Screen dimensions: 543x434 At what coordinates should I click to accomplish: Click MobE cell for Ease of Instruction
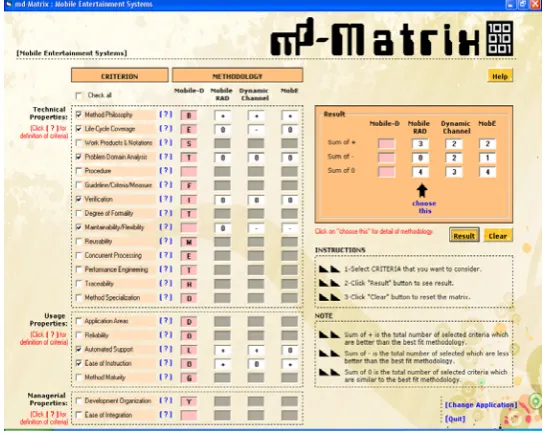(x=290, y=364)
